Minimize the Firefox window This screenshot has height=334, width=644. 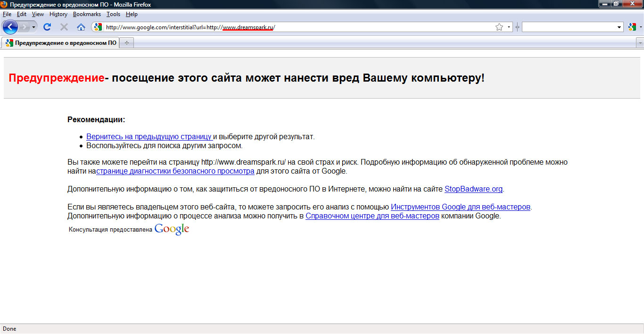pyautogui.click(x=605, y=4)
